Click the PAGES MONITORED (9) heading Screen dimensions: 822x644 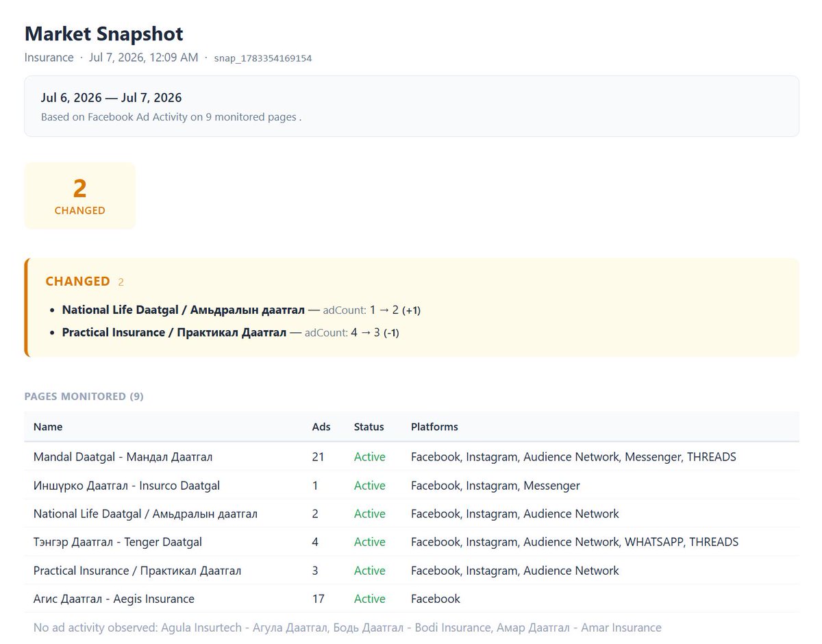84,397
